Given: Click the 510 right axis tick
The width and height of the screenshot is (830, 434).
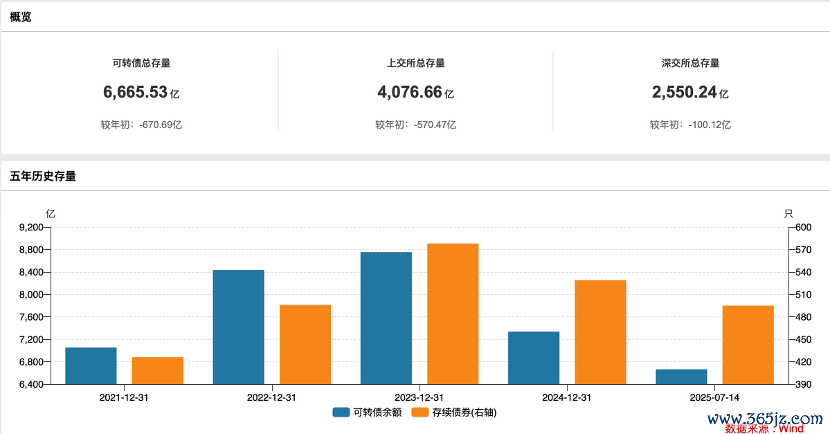Looking at the screenshot, I should (x=804, y=295).
